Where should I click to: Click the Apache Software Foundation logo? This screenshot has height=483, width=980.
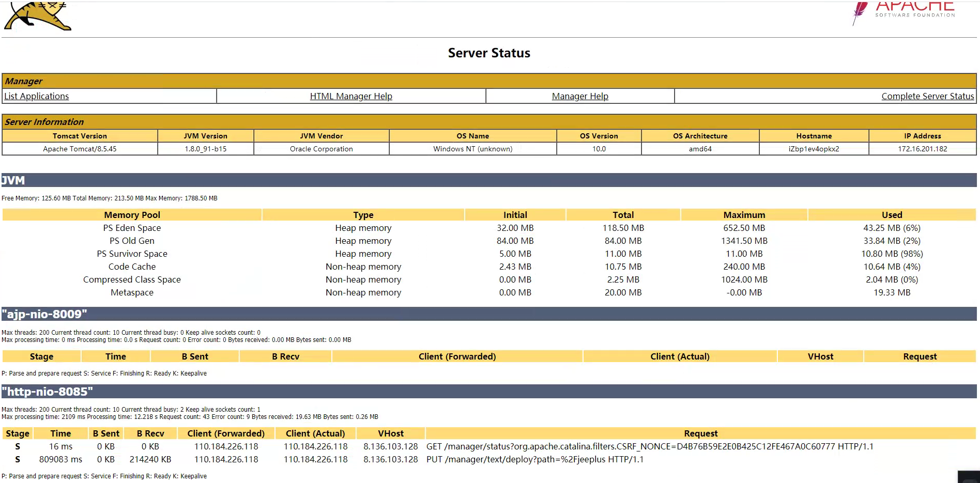coord(904,12)
